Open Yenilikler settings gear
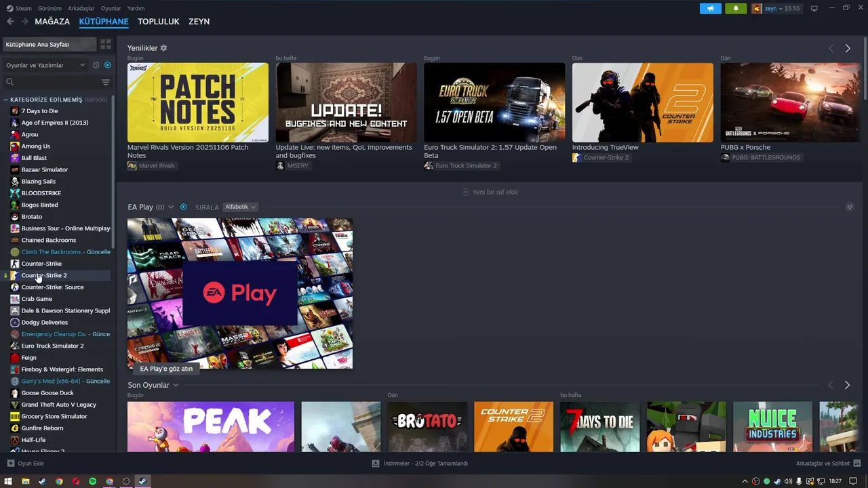The image size is (868, 488). (163, 48)
